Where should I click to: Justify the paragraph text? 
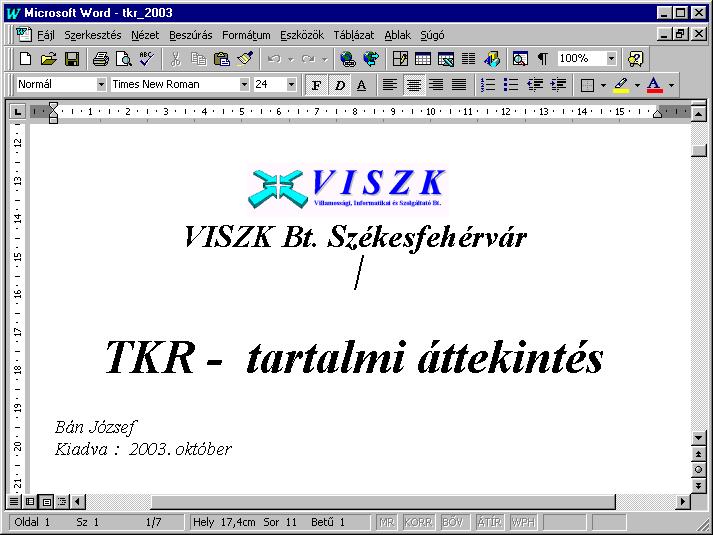[459, 85]
